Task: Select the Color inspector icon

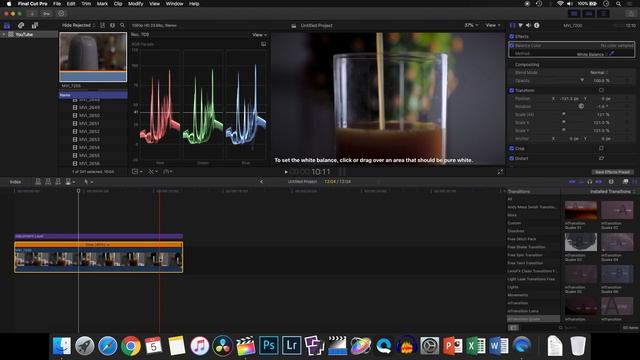Action: tap(520, 25)
